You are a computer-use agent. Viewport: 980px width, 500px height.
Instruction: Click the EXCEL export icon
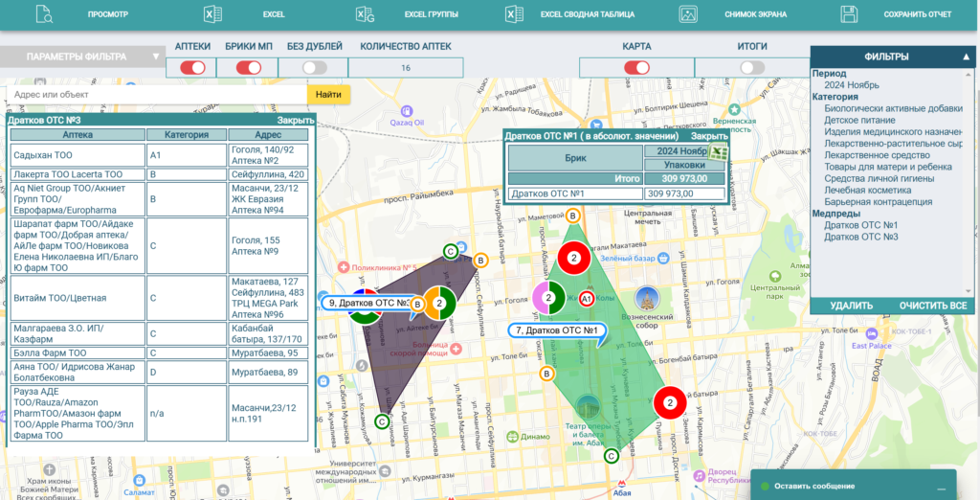pyautogui.click(x=213, y=14)
